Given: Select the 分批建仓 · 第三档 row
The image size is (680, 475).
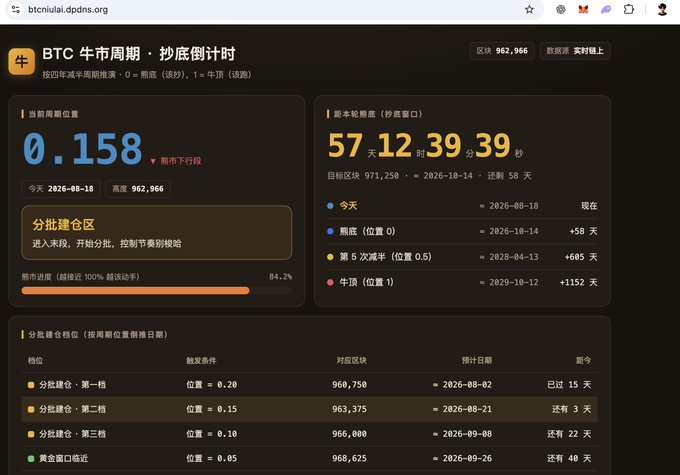Looking at the screenshot, I should tap(309, 434).
